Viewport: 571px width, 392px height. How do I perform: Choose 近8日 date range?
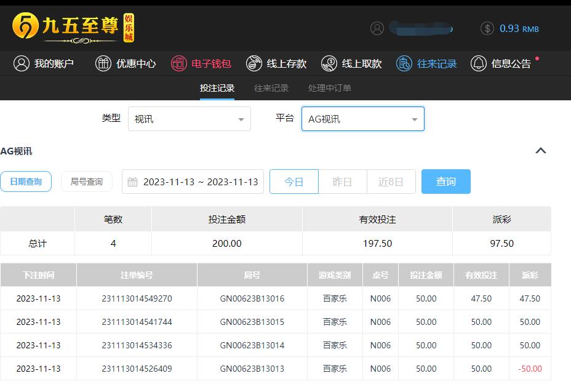tap(391, 182)
